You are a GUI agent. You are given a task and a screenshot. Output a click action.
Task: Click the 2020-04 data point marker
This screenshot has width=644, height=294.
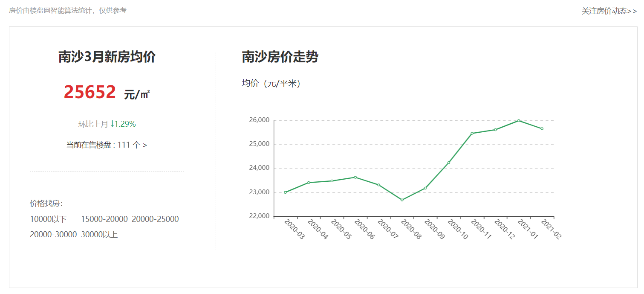tap(309, 183)
